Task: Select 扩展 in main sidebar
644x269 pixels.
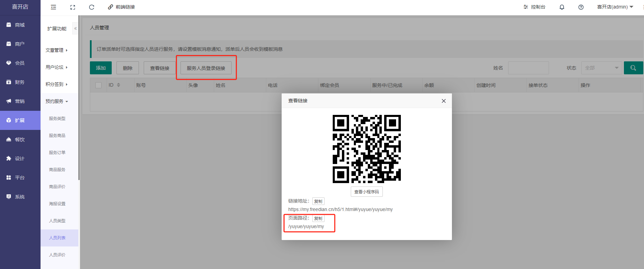Action: [20, 120]
